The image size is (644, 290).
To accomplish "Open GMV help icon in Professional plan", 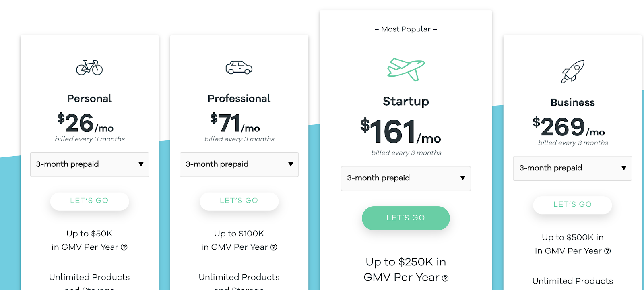I will click(274, 247).
